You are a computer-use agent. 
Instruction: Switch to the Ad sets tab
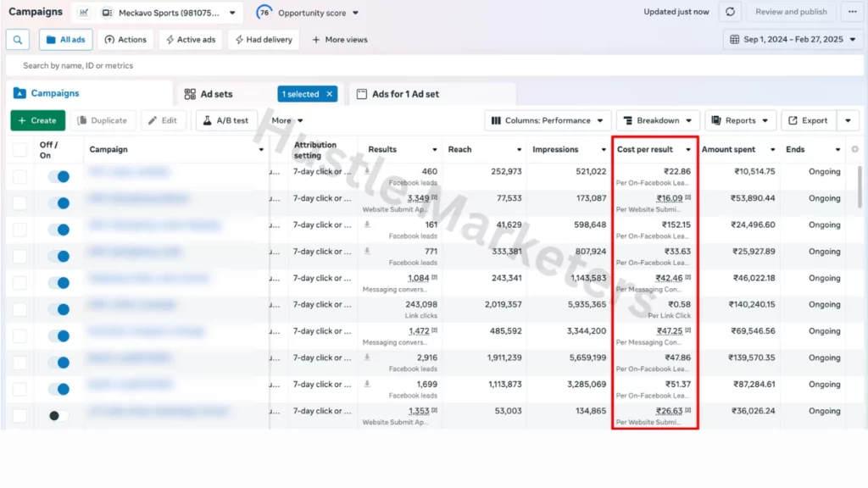[x=216, y=94]
